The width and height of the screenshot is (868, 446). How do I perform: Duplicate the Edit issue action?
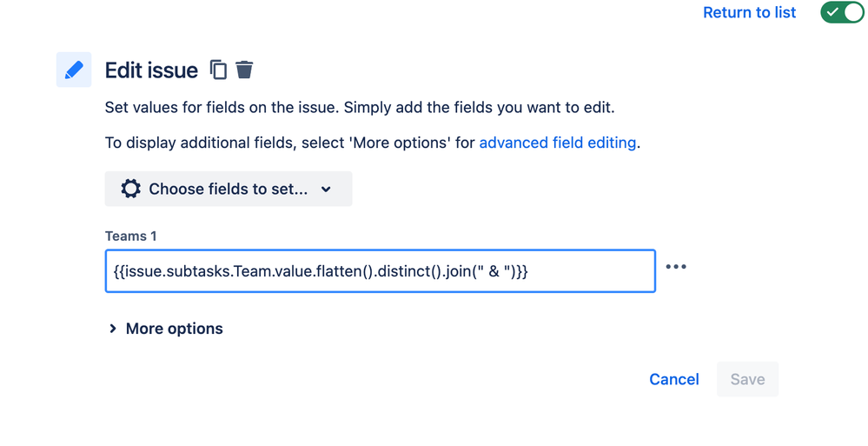218,70
